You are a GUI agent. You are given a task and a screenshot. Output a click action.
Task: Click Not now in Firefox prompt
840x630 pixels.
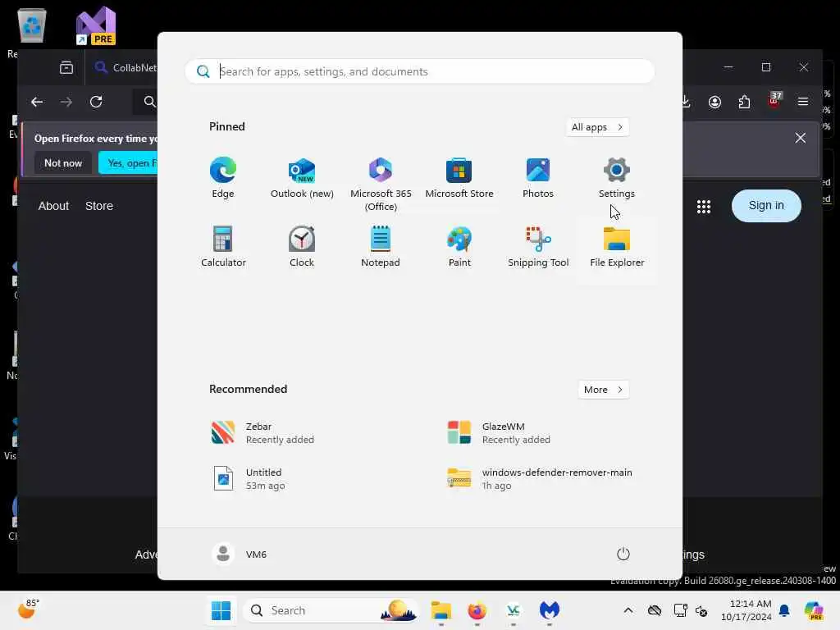pyautogui.click(x=63, y=163)
